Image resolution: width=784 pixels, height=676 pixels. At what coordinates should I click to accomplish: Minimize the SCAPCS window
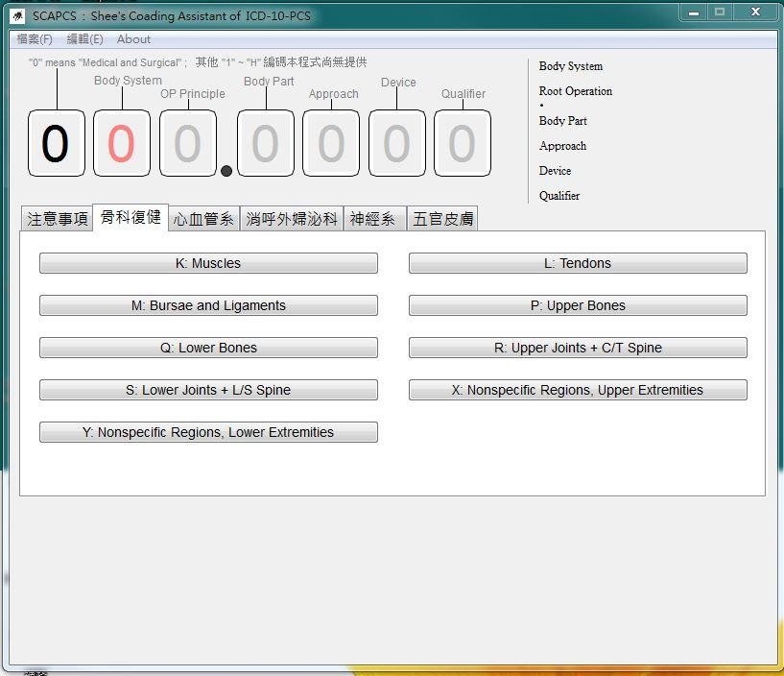point(694,12)
